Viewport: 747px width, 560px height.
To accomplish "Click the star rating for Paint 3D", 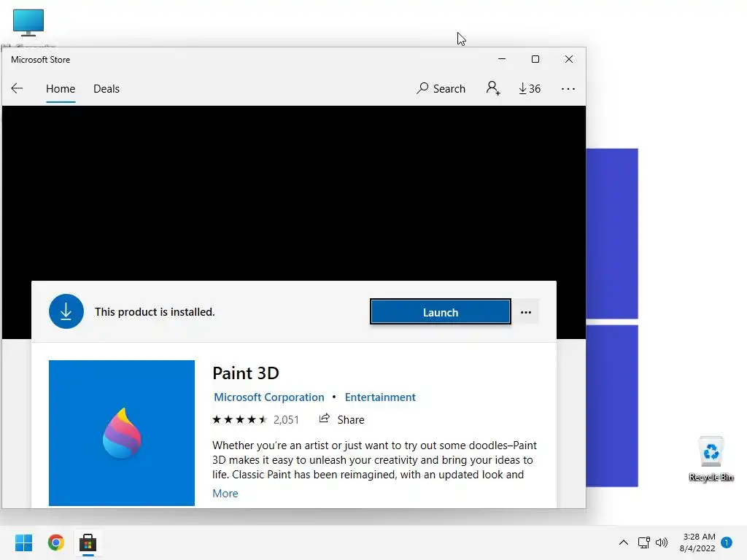I will click(239, 419).
